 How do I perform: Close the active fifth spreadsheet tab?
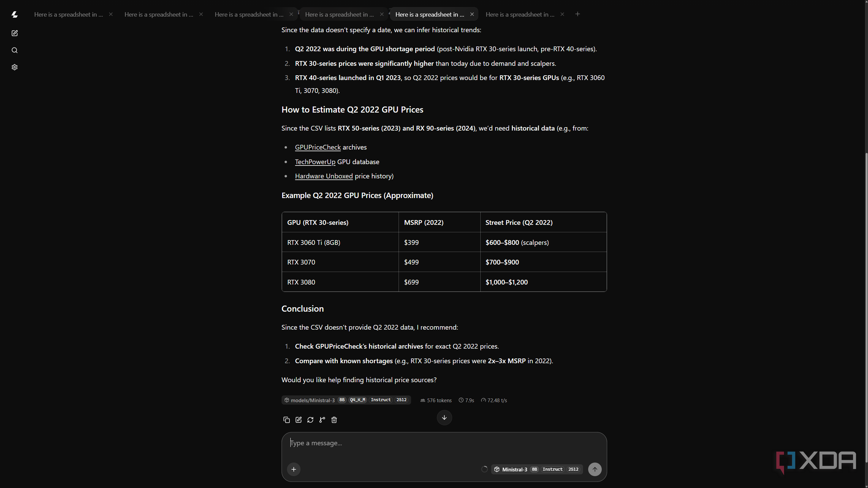472,14
